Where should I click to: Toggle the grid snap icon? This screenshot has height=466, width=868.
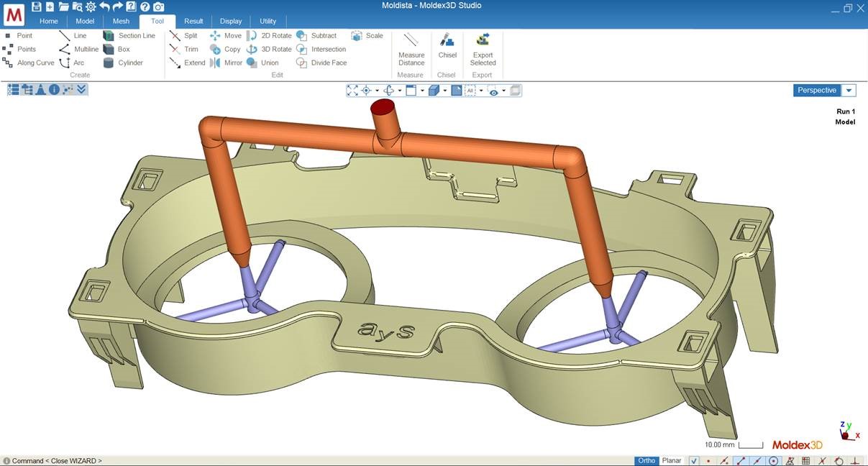click(806, 461)
